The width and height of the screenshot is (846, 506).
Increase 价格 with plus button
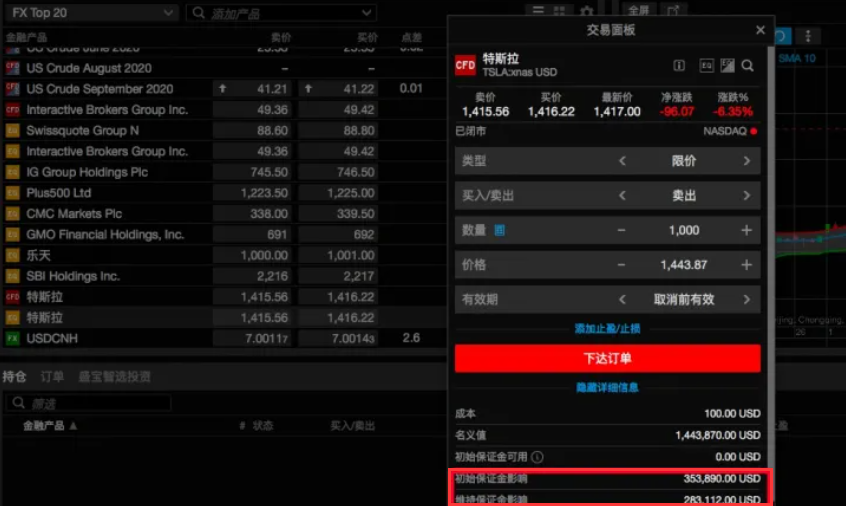747,265
